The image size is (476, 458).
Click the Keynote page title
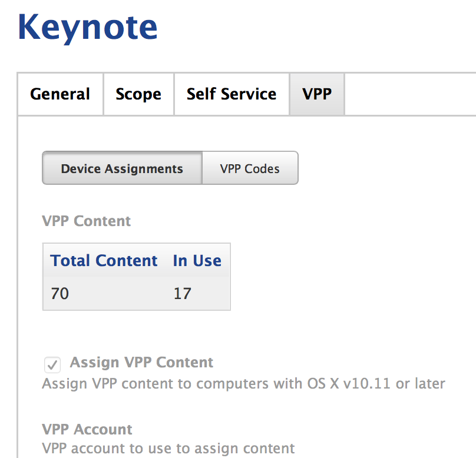coord(88,28)
